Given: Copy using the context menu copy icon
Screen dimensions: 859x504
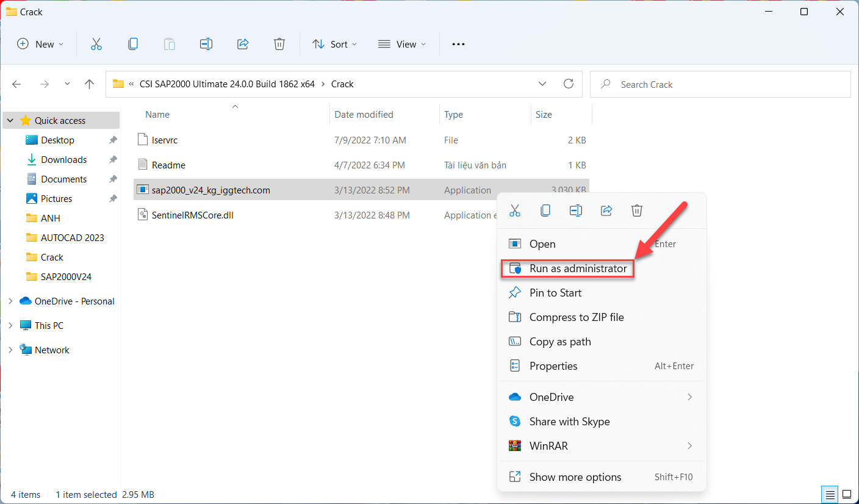Looking at the screenshot, I should [545, 211].
